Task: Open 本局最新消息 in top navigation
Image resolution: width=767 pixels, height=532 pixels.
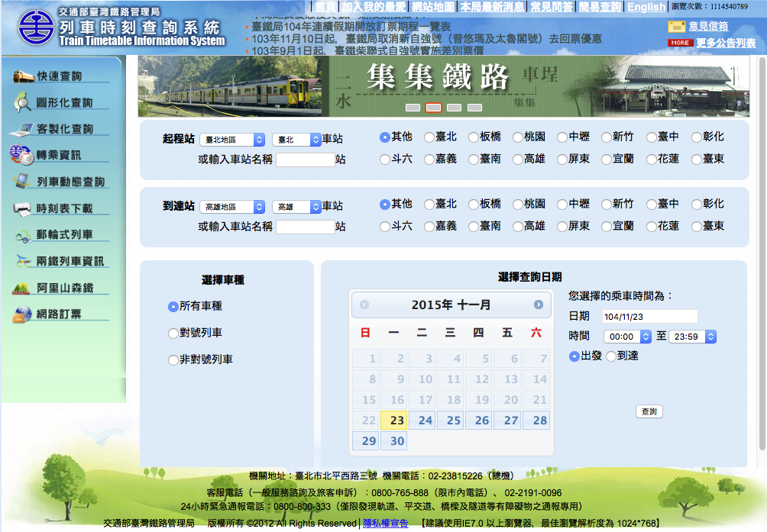Action: click(492, 6)
